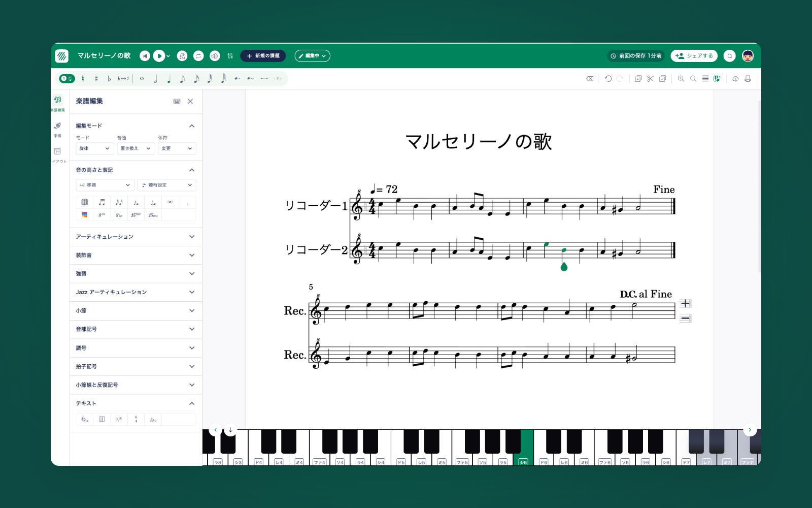The height and width of the screenshot is (508, 812).
Task: Click the cloud download icon
Action: pyautogui.click(x=735, y=79)
